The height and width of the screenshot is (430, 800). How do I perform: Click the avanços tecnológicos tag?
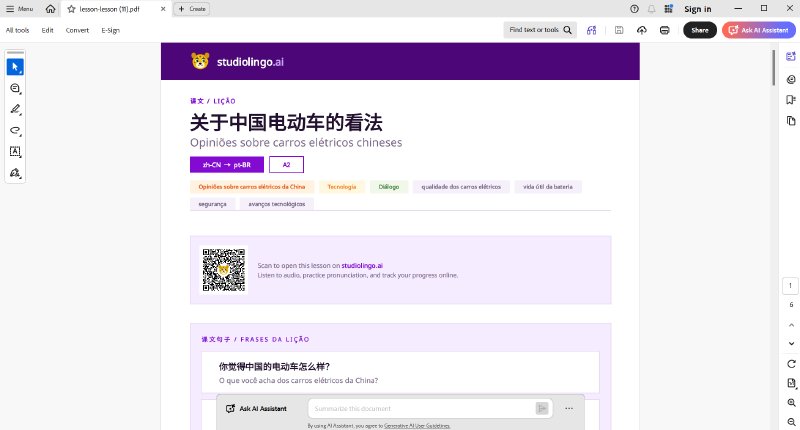(277, 204)
